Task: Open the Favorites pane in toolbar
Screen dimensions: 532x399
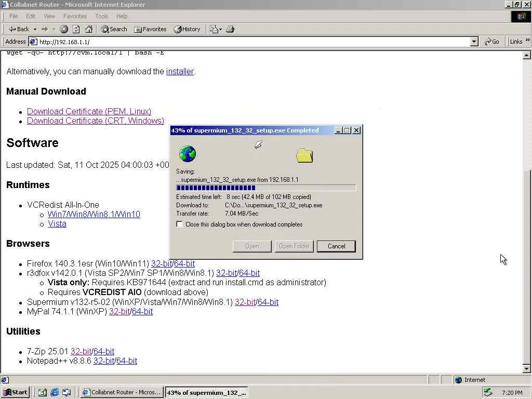Action: coord(150,29)
